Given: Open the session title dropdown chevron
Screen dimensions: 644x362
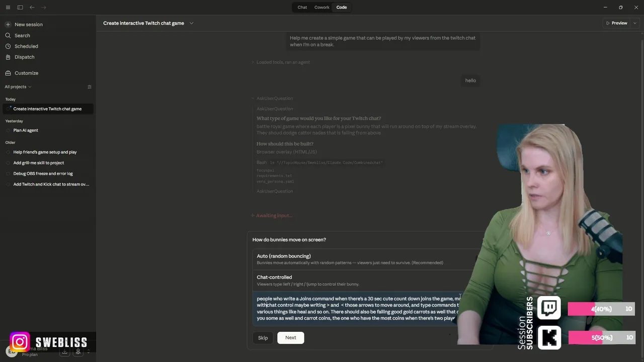Looking at the screenshot, I should pyautogui.click(x=191, y=23).
